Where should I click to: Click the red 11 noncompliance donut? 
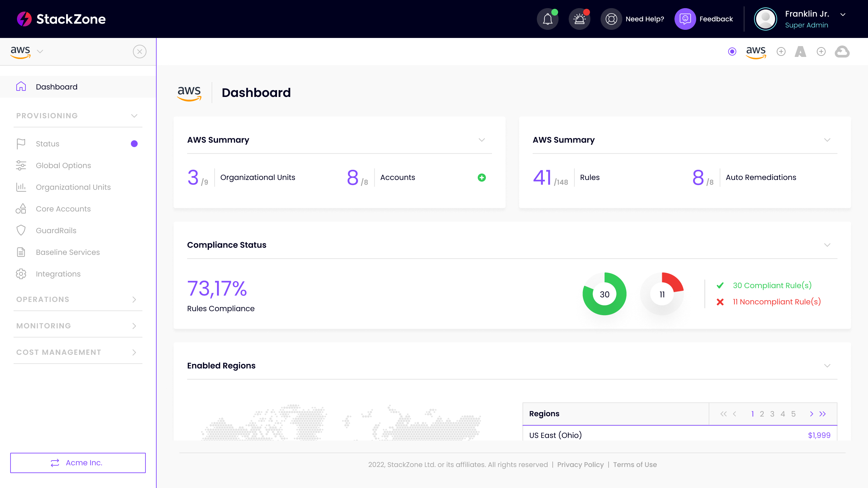(662, 294)
